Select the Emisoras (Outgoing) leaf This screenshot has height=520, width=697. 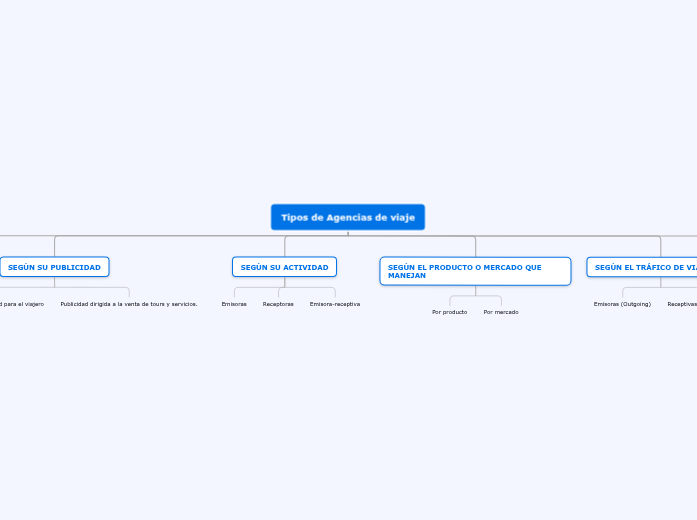coord(622,304)
